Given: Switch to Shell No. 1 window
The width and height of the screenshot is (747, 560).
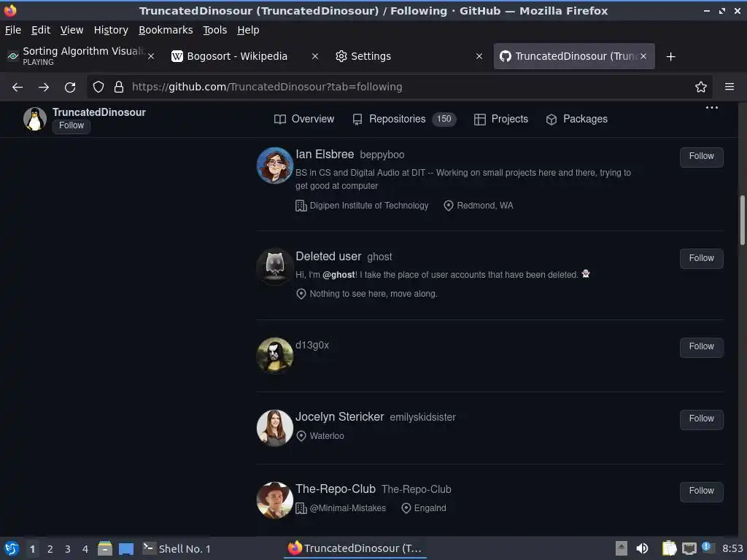Looking at the screenshot, I should (177, 548).
